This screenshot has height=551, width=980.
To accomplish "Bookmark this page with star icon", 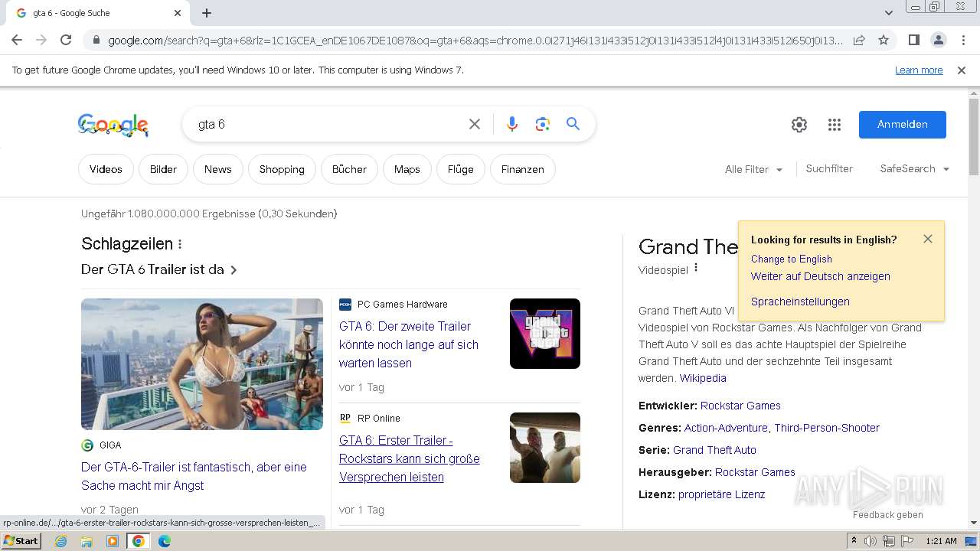I will [x=884, y=40].
